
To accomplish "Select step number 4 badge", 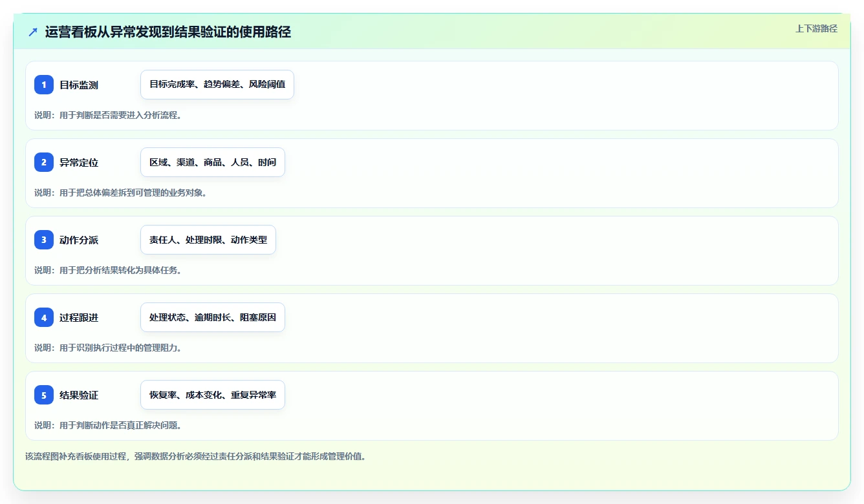I will (x=44, y=317).
